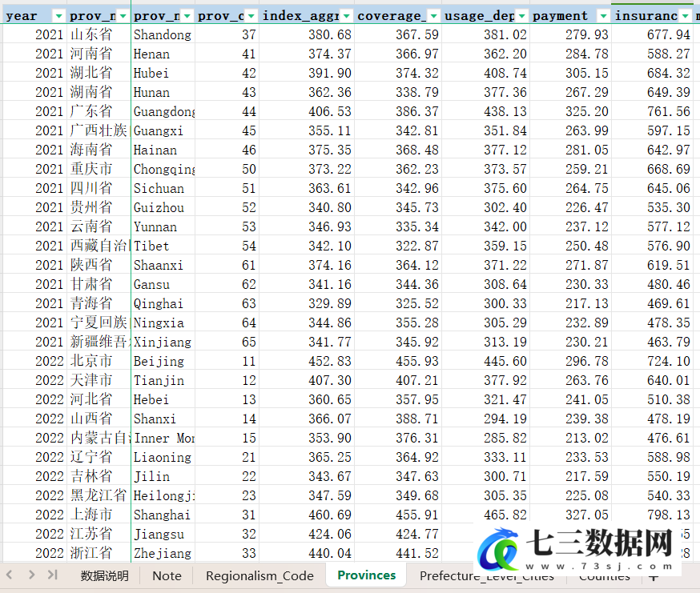Open the Regionalism_Code sheet tab
Viewport: 700px width, 593px height.
tap(259, 575)
